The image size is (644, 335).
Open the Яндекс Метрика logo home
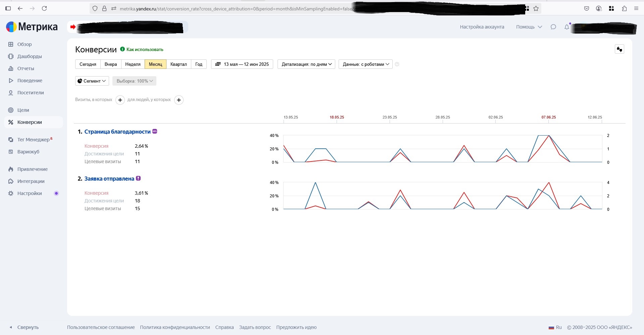pyautogui.click(x=32, y=27)
